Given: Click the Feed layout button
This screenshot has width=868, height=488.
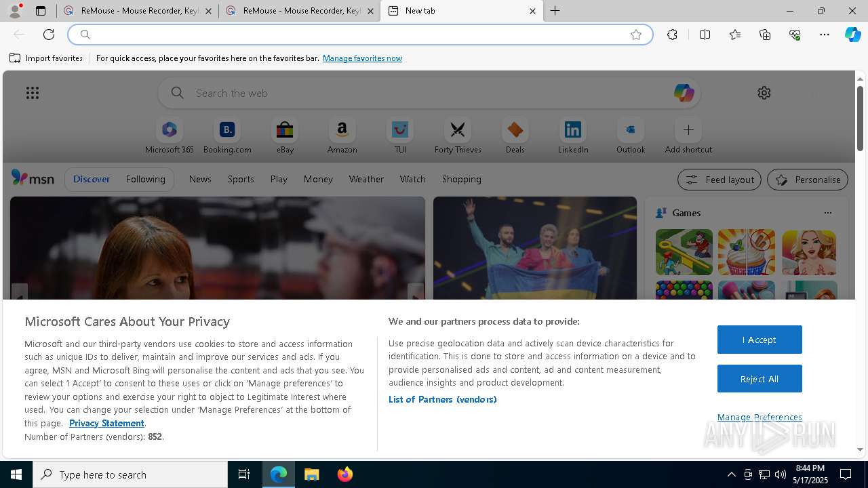Looking at the screenshot, I should [719, 180].
